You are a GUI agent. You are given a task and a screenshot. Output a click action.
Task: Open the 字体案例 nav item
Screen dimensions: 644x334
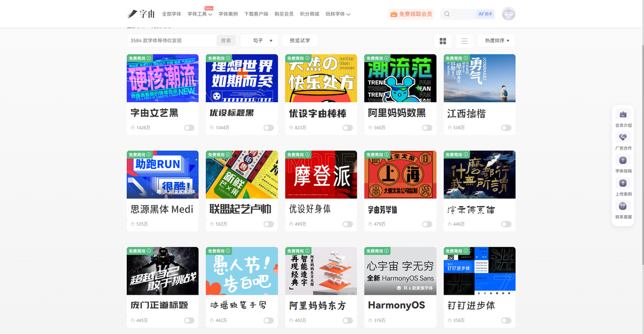point(228,14)
